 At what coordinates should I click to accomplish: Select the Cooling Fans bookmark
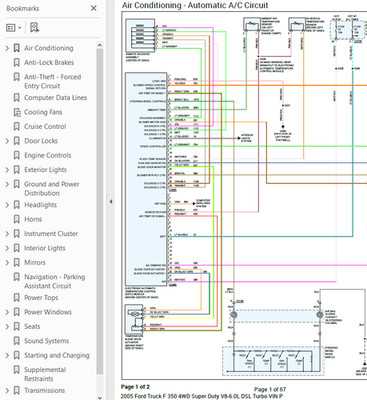(43, 112)
